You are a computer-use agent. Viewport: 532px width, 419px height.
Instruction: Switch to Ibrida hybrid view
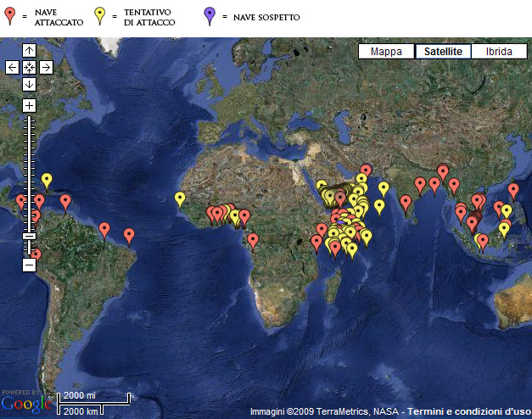pyautogui.click(x=499, y=51)
